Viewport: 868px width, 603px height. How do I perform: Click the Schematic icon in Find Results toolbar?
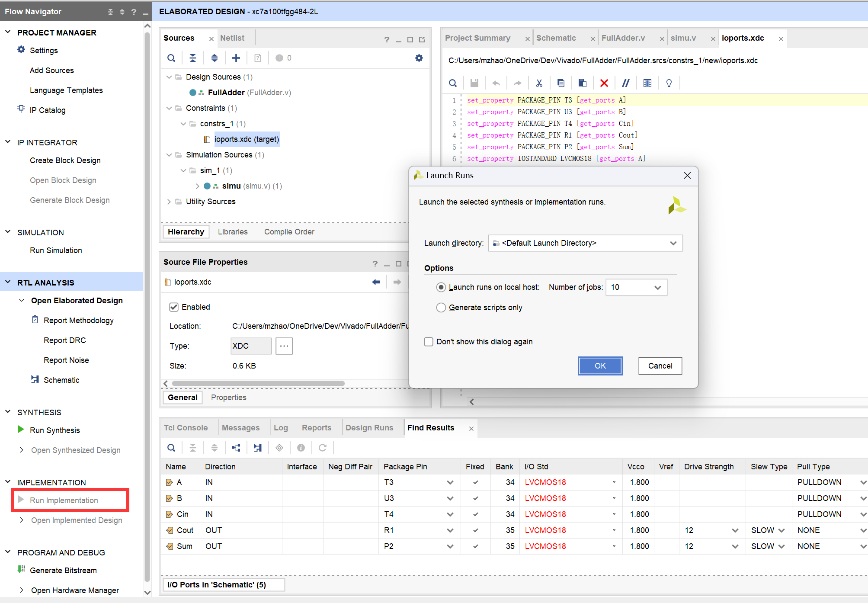pos(258,448)
